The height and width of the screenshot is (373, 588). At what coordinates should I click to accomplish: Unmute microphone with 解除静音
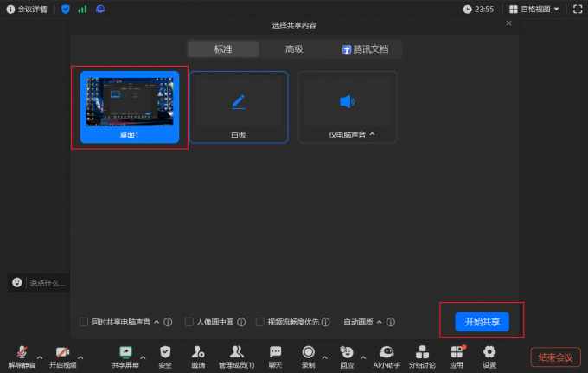22,357
